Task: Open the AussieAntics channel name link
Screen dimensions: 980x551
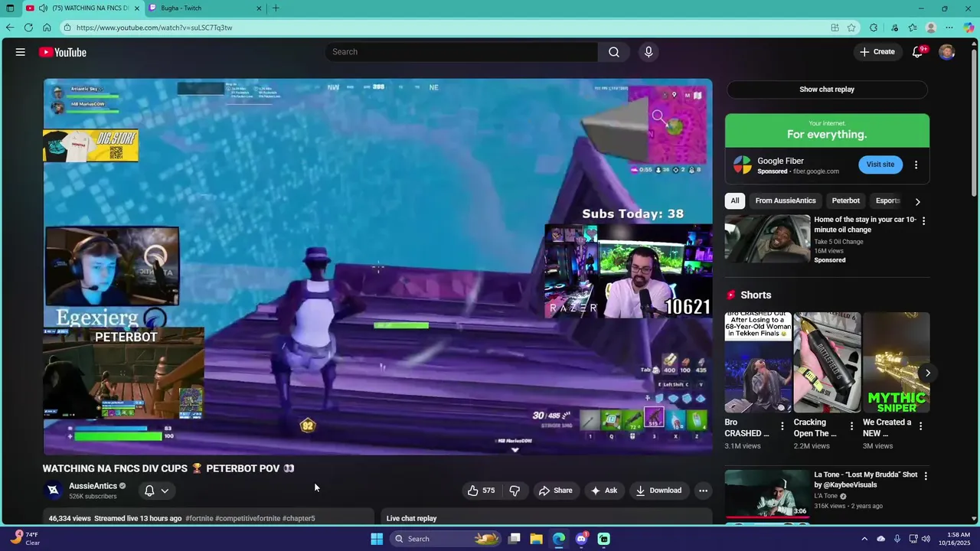Action: point(93,486)
